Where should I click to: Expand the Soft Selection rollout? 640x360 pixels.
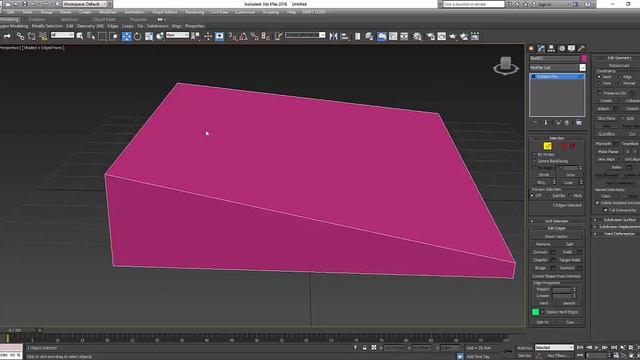pos(556,221)
